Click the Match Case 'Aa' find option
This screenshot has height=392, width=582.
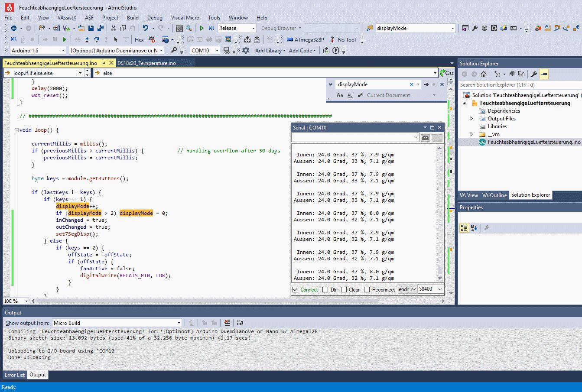[340, 95]
